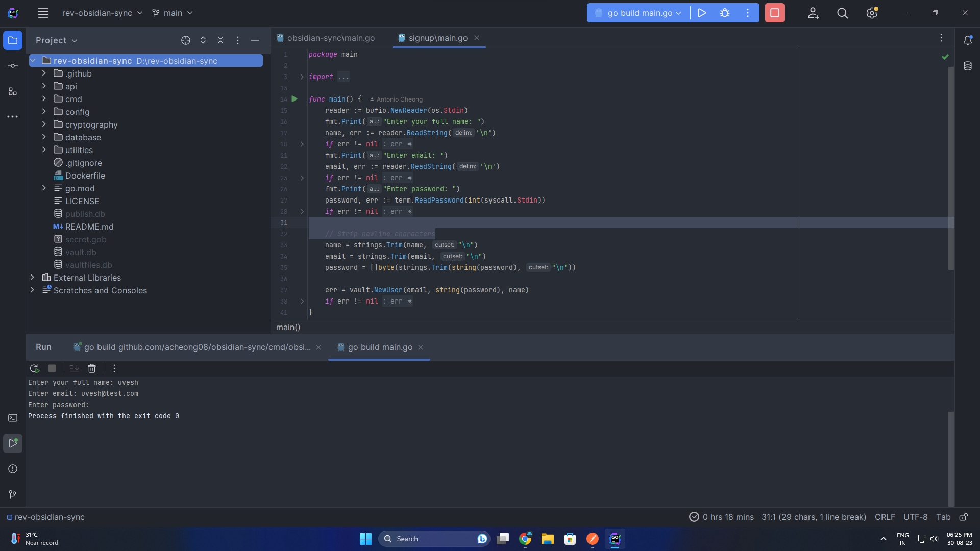Open the main hamburger menu

pos(43,13)
